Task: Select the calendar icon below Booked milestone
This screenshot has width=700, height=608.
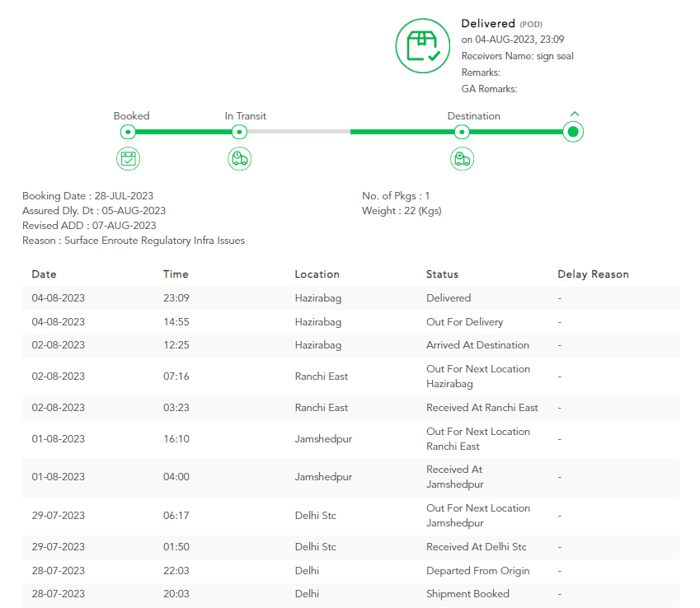Action: pyautogui.click(x=128, y=158)
